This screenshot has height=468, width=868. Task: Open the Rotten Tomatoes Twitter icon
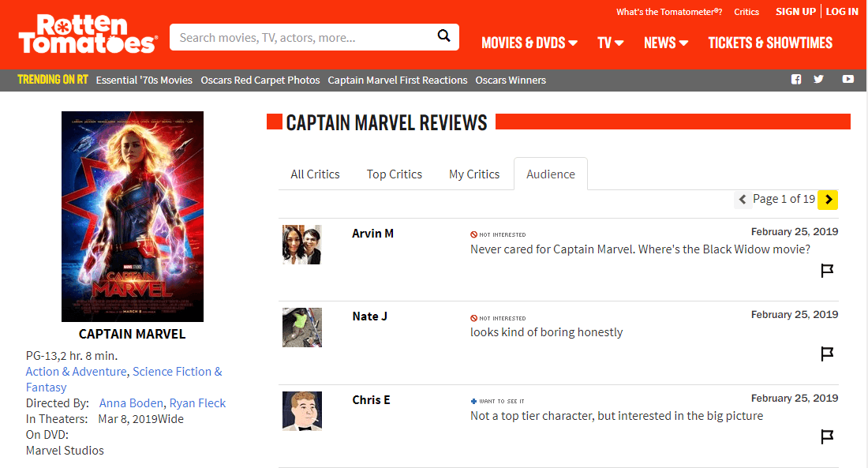click(x=819, y=79)
